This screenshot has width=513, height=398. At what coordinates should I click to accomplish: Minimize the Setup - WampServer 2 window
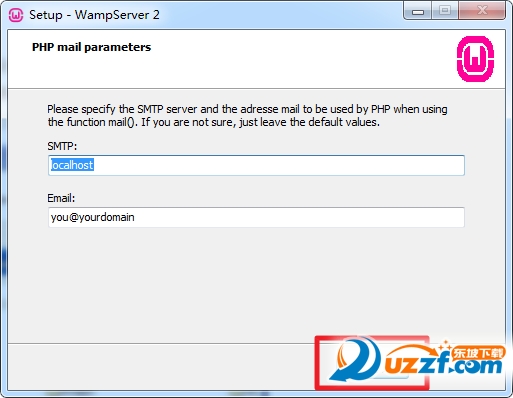coord(418,11)
